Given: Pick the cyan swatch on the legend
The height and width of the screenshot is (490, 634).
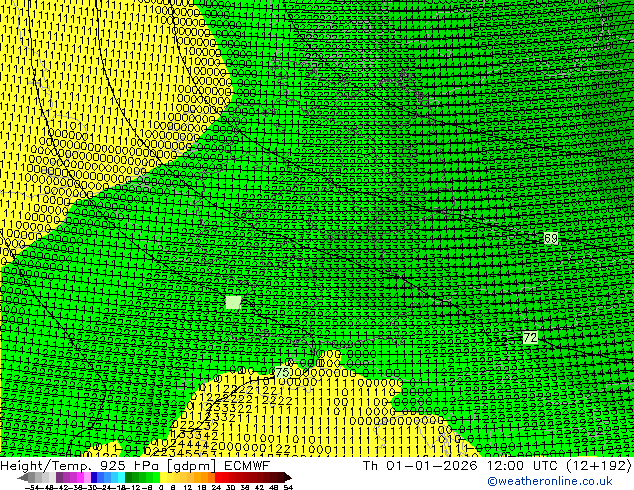Looking at the screenshot, I should [122, 477].
